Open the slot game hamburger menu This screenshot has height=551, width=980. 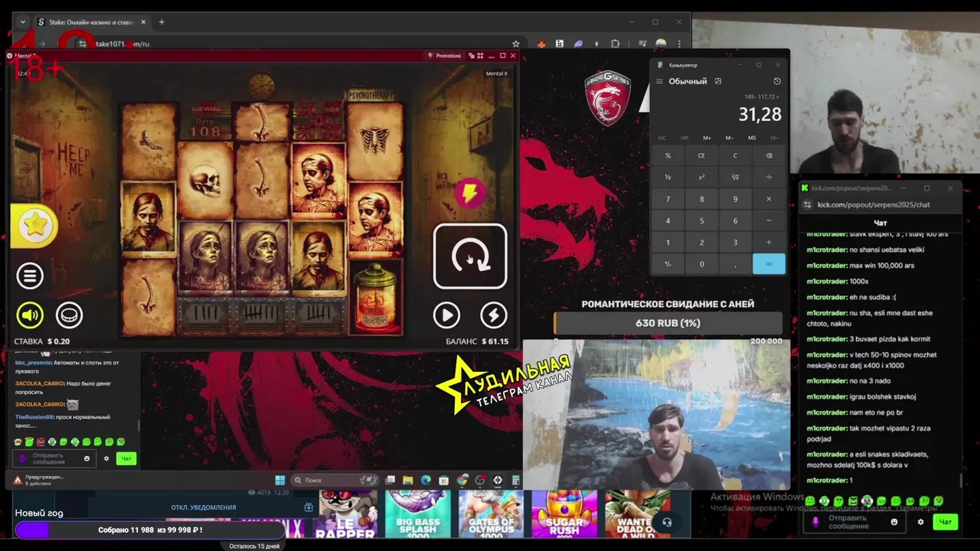click(30, 276)
